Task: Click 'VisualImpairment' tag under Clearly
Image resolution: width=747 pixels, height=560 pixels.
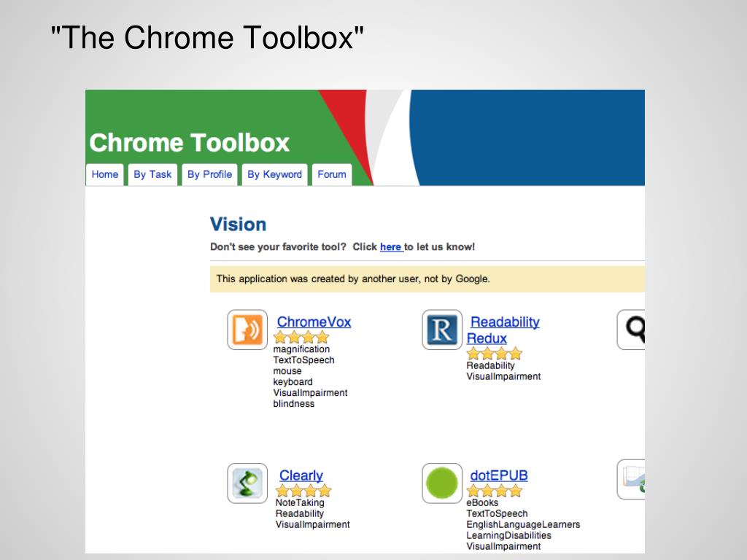Action: [312, 524]
